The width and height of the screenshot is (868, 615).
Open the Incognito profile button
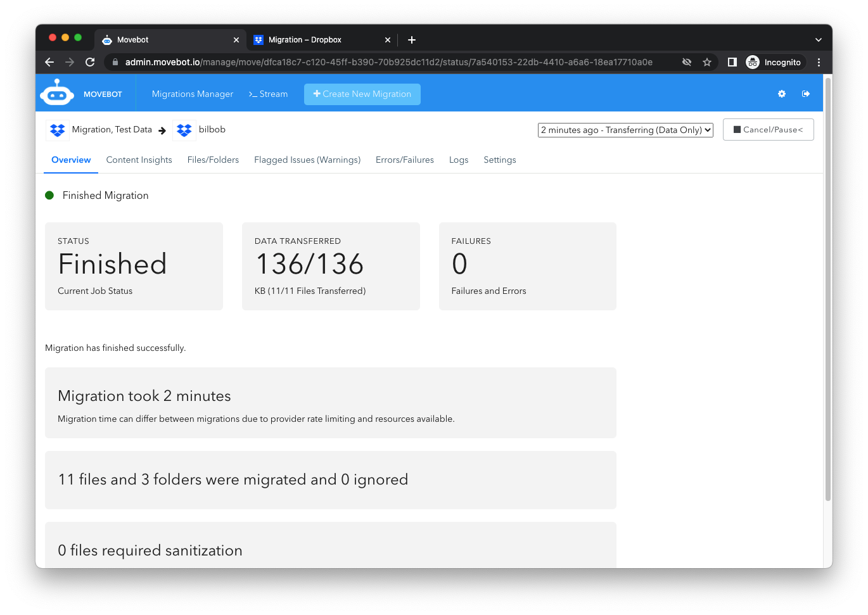pos(774,62)
